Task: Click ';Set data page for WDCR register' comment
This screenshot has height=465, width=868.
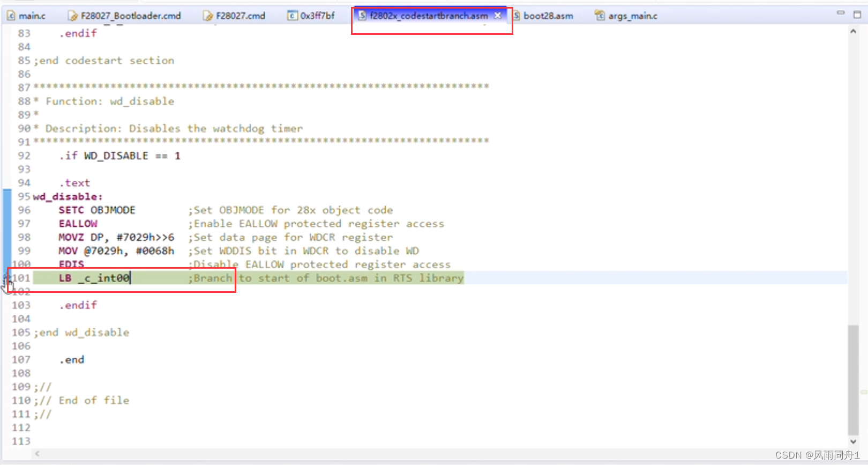Action: point(290,237)
